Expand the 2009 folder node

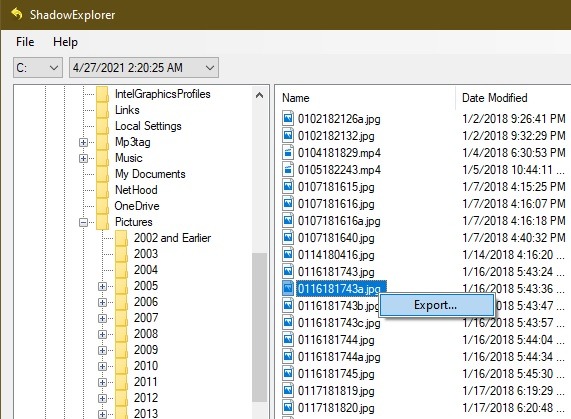102,350
